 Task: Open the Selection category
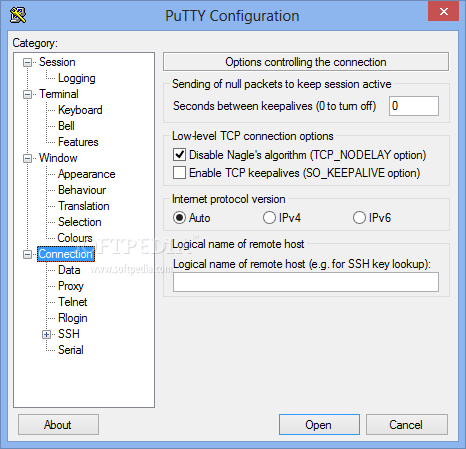click(x=79, y=222)
